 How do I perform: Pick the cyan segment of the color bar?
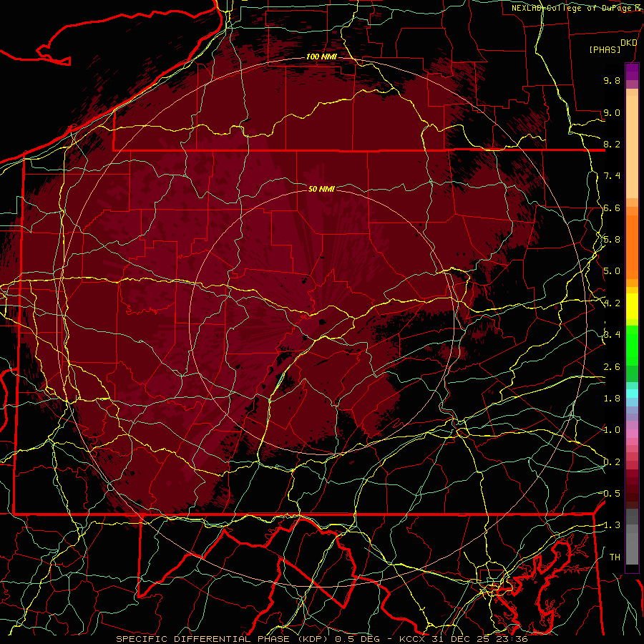632,393
